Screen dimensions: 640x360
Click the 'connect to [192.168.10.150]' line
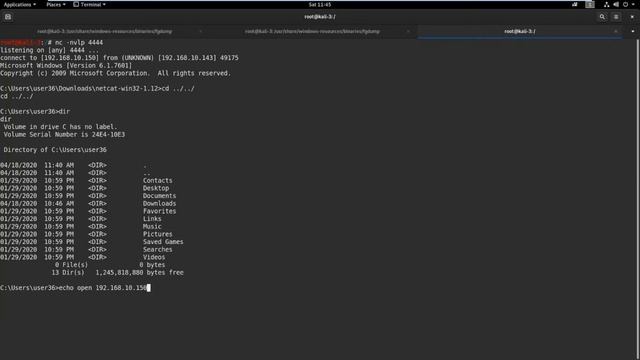[119, 58]
